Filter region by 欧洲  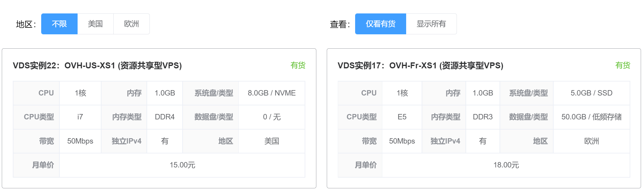click(132, 24)
